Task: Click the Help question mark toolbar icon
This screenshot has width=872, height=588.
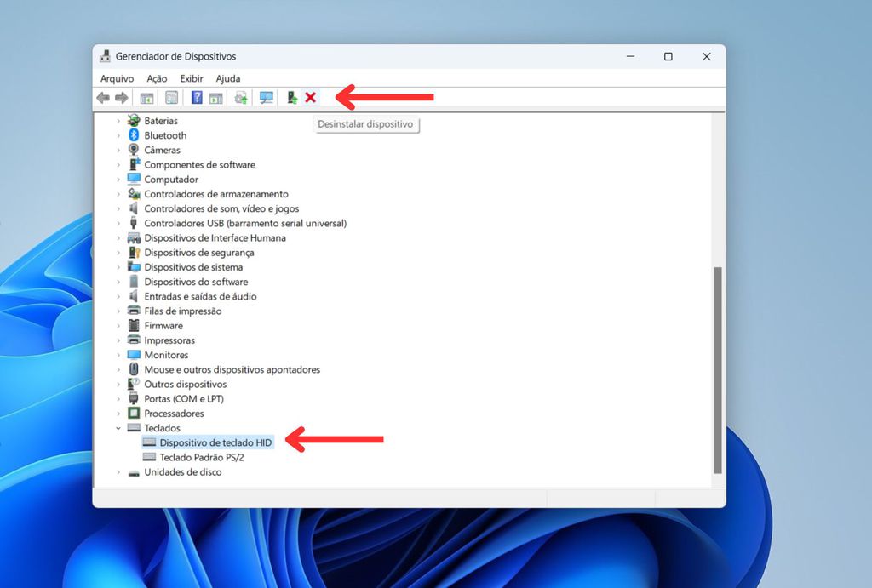Action: pos(197,98)
